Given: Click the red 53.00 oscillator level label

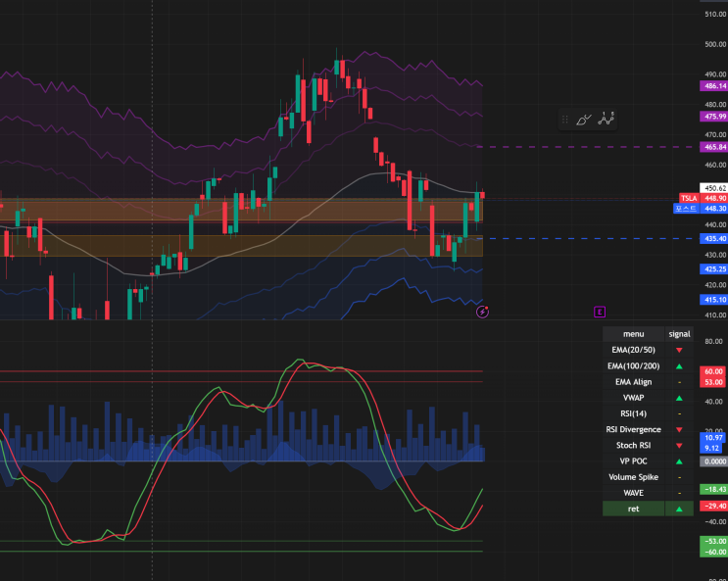Looking at the screenshot, I should point(713,382).
